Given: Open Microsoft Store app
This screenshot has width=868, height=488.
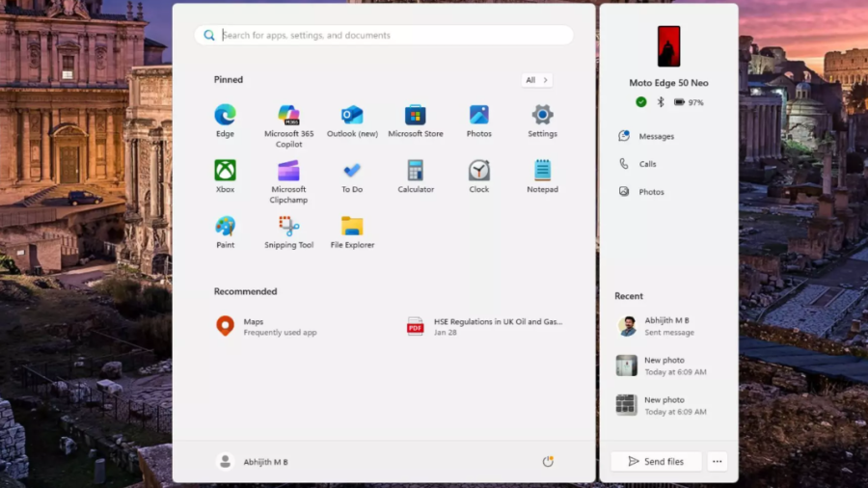Looking at the screenshot, I should [415, 121].
